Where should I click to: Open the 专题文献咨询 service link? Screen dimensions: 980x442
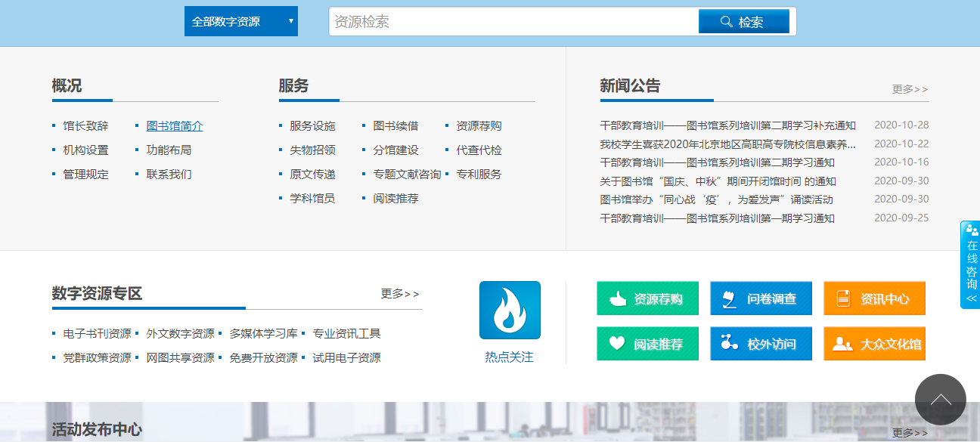(x=407, y=175)
